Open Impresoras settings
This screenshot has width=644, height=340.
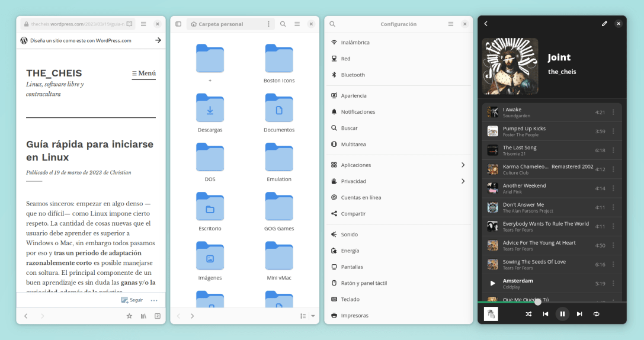point(398,315)
